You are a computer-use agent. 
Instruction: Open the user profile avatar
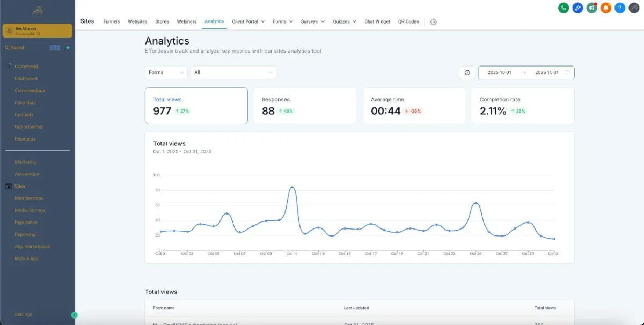point(634,8)
